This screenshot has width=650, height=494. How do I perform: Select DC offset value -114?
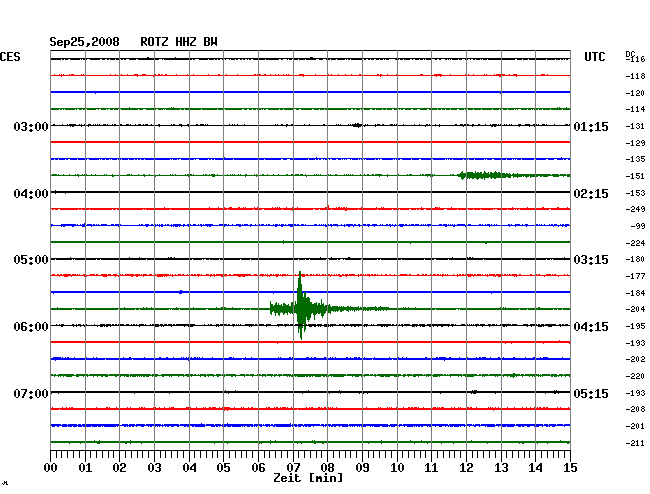tap(635, 109)
